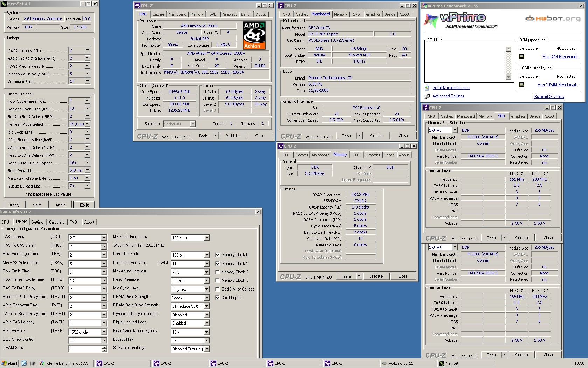The width and height of the screenshot is (588, 368).
Task: Open Command Rate dropdown in MemSet
Action: click(87, 81)
